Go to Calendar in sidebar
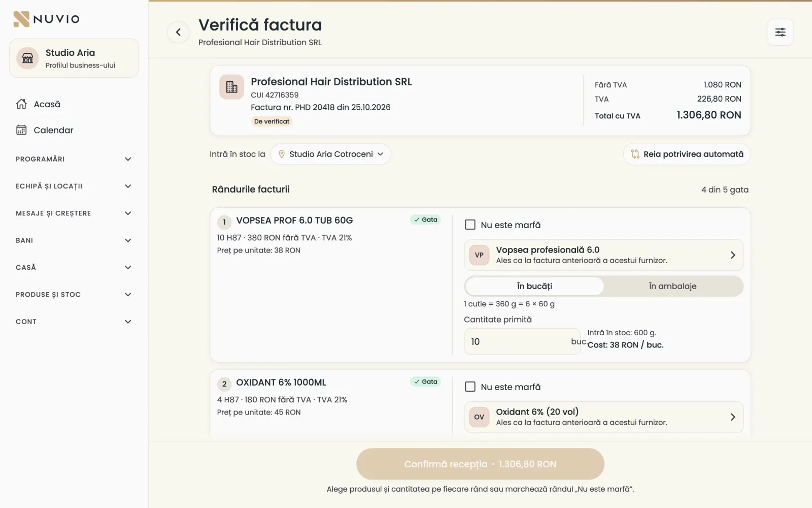Screen dimensions: 812x508 (74, 130)
